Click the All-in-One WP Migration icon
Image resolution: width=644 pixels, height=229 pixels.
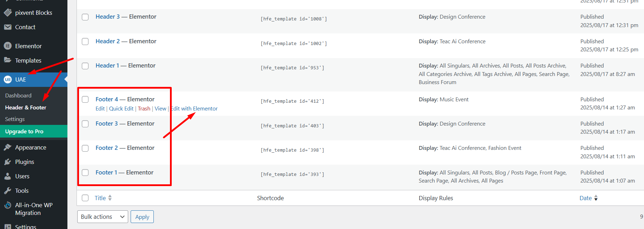pos(8,205)
